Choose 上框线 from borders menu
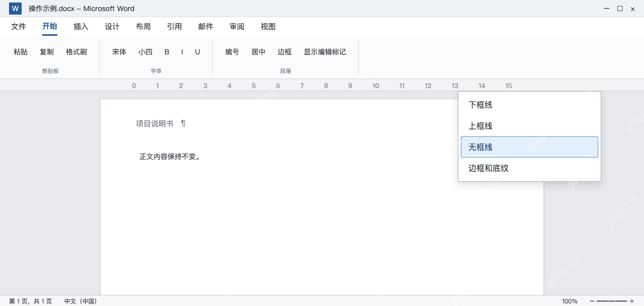Viewport: 644px width, 306px height. coord(529,126)
